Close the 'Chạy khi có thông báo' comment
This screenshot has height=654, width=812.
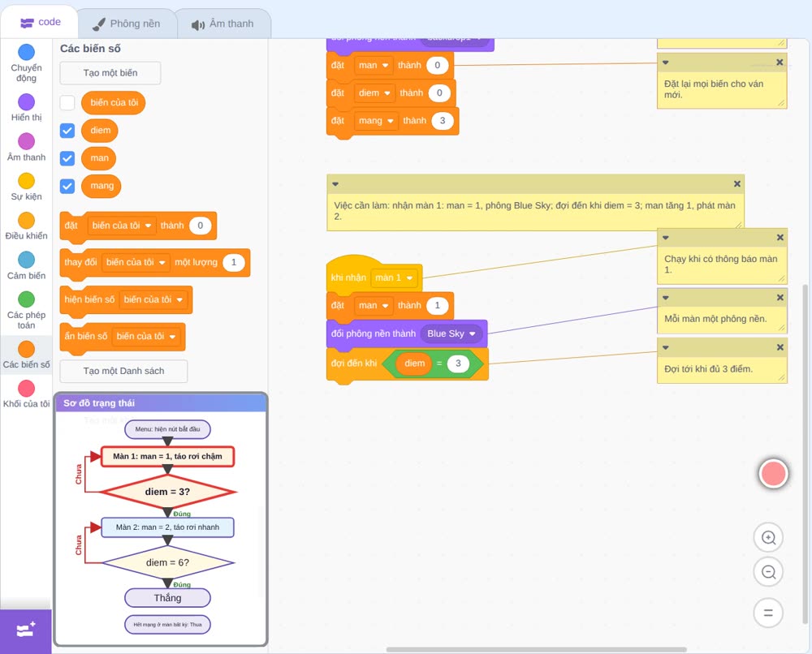pos(780,238)
